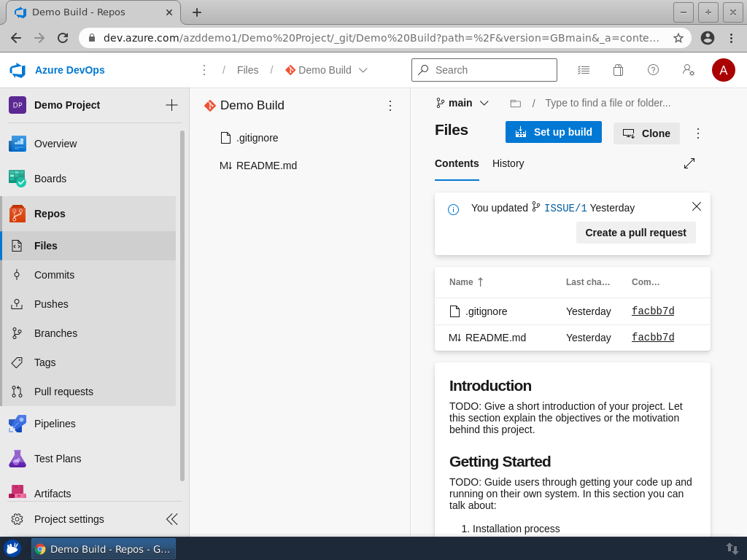Focus the Search box
Image resolution: width=747 pixels, height=560 pixels.
pos(484,70)
